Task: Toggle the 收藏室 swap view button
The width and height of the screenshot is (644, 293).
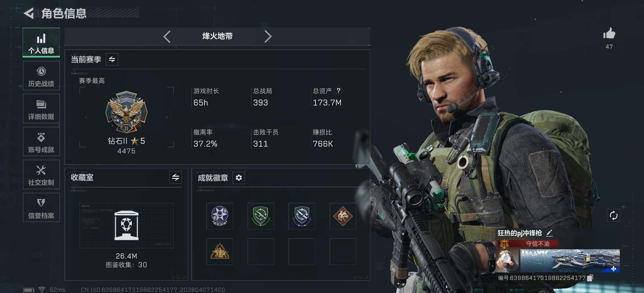Action: coord(176,177)
